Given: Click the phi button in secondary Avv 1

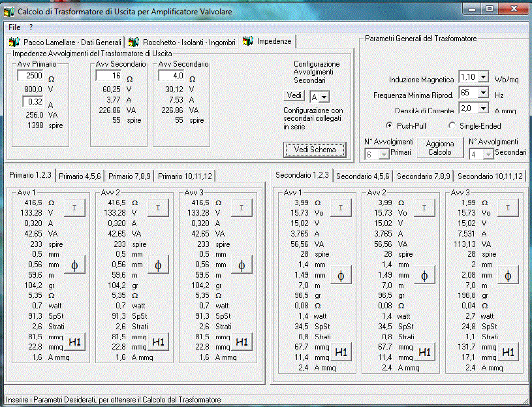Looking at the screenshot, I should tap(341, 275).
